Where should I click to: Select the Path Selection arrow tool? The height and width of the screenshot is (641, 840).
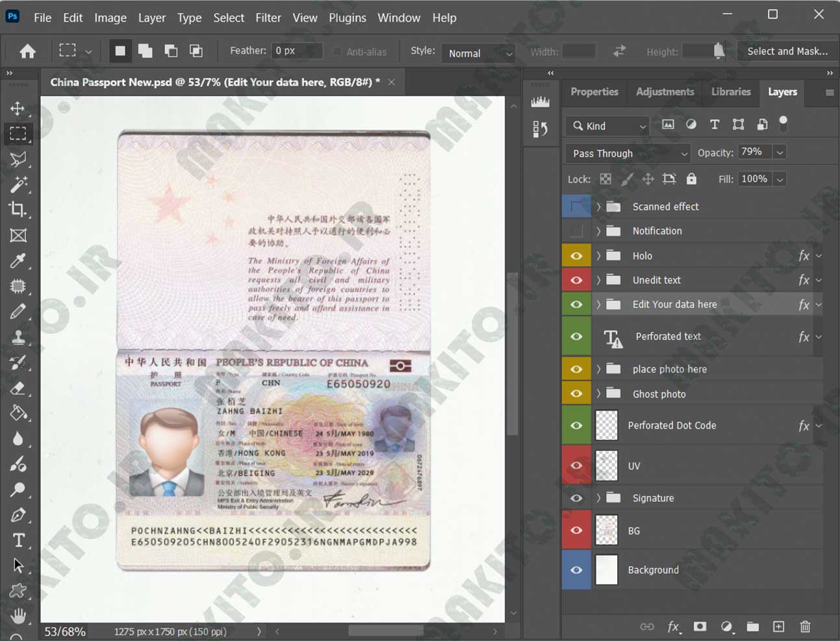(18, 566)
